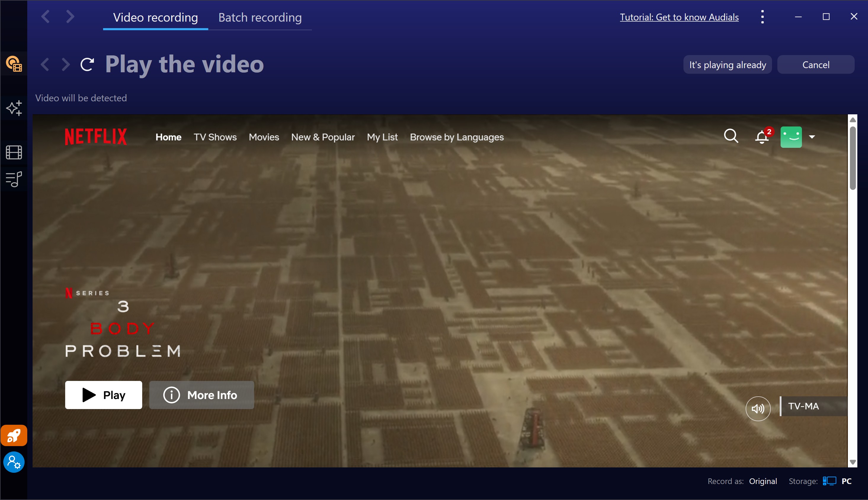Open the AI sparkle tools sidebar icon
The width and height of the screenshot is (868, 500).
point(14,108)
